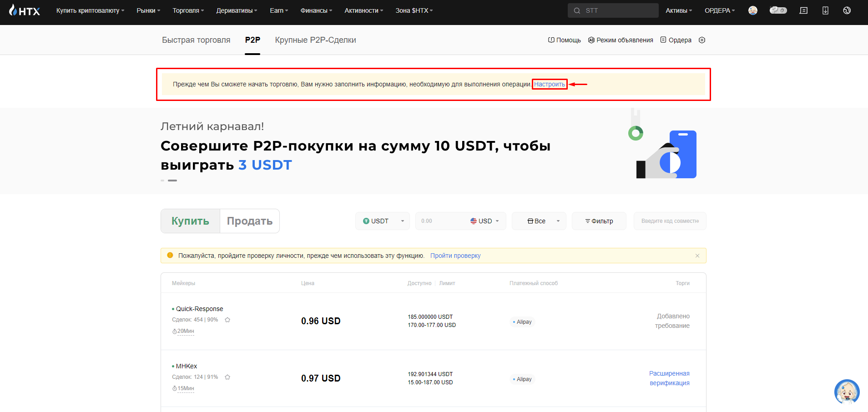Open the Крупные P2P-Сделки tab
Viewport: 868px width, 412px height.
point(316,40)
